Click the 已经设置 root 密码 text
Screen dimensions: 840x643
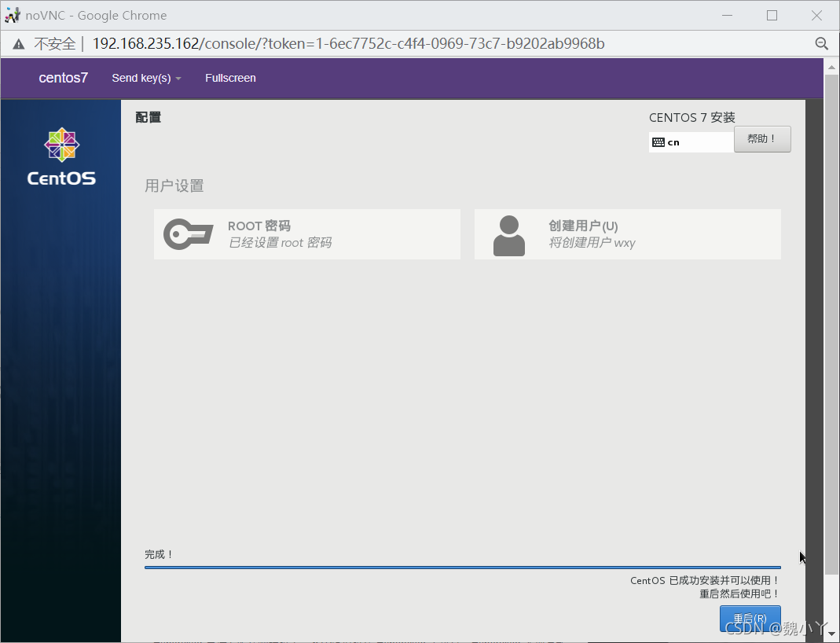280,243
